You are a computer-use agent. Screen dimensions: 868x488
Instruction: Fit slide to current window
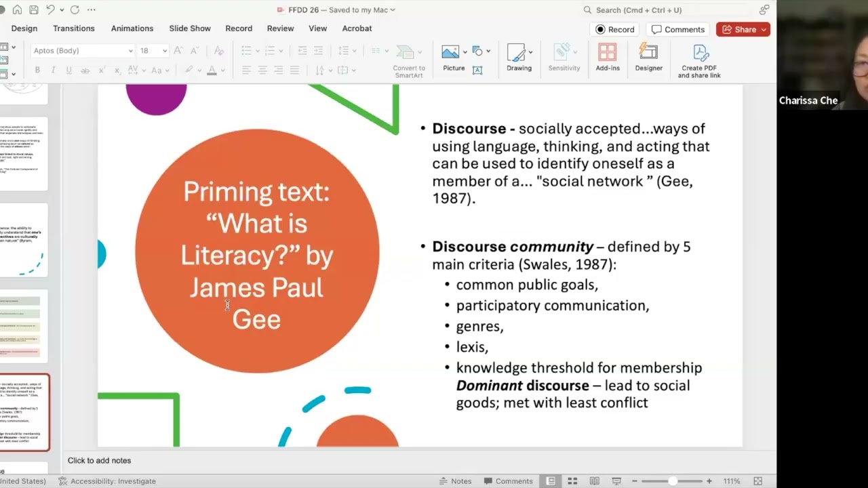pyautogui.click(x=758, y=481)
